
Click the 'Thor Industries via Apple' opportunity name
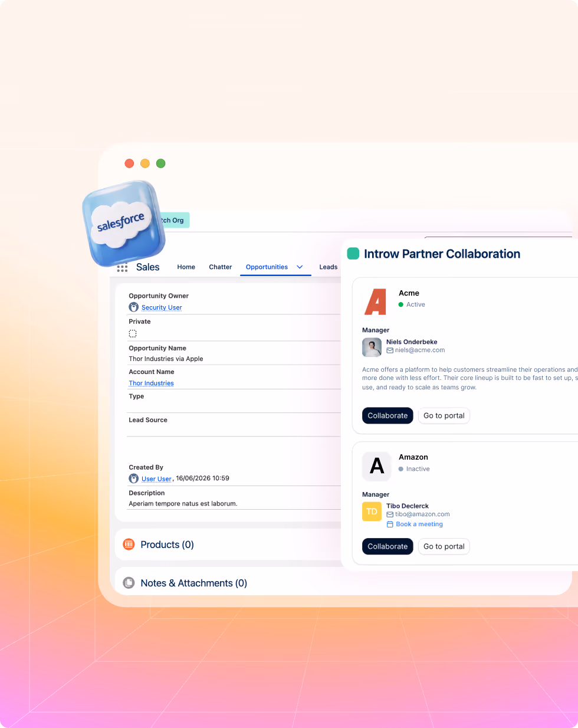[166, 359]
